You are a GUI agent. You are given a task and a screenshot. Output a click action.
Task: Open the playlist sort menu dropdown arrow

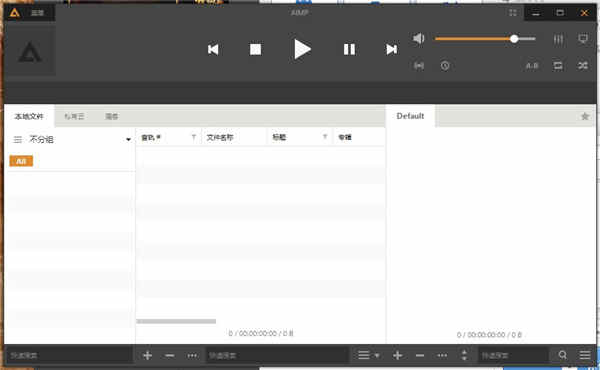[377, 355]
